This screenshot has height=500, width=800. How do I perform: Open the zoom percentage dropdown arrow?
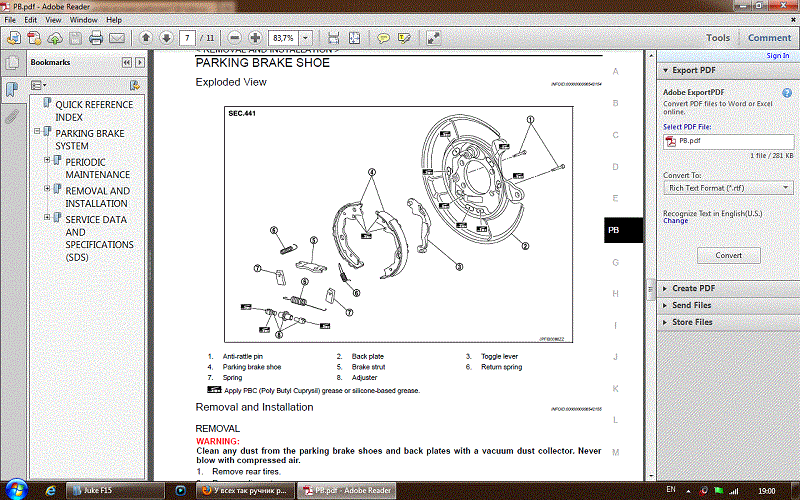pyautogui.click(x=305, y=38)
